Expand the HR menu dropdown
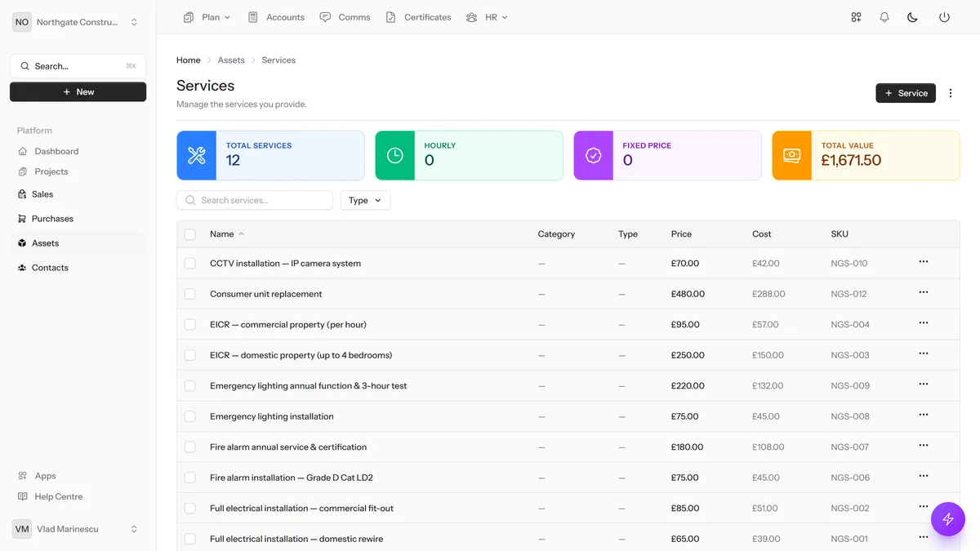The height and width of the screenshot is (551, 980). pos(487,17)
